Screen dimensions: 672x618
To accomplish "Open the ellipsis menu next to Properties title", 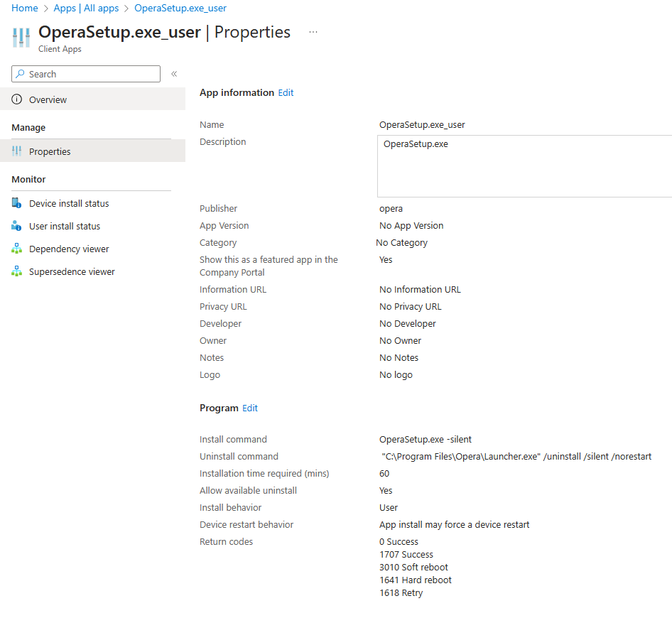I will pyautogui.click(x=313, y=31).
